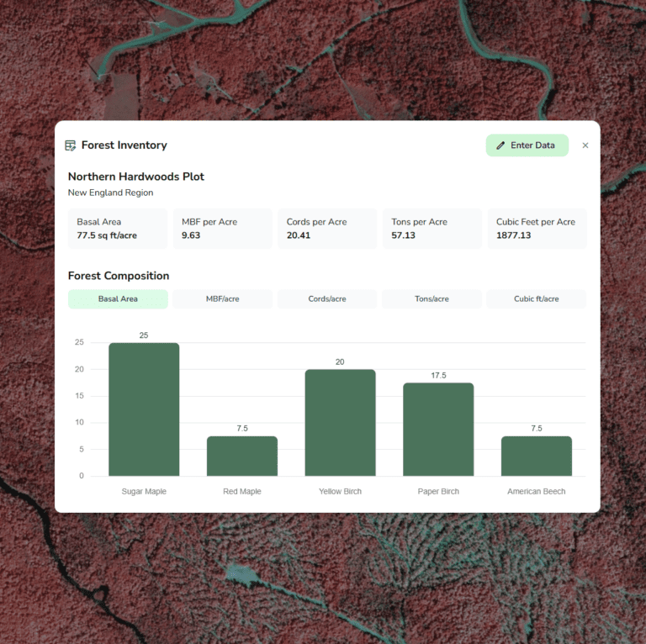This screenshot has width=646, height=644.
Task: Click the Sugar Maple bar in chart
Action: (144, 409)
